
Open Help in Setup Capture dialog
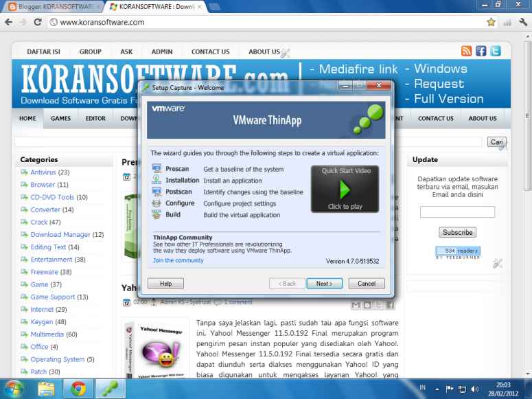tap(165, 283)
